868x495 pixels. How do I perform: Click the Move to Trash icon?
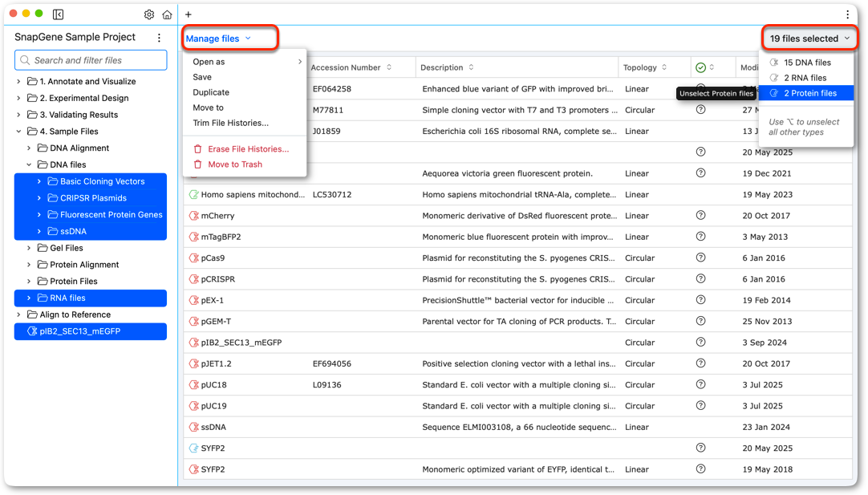click(x=197, y=164)
